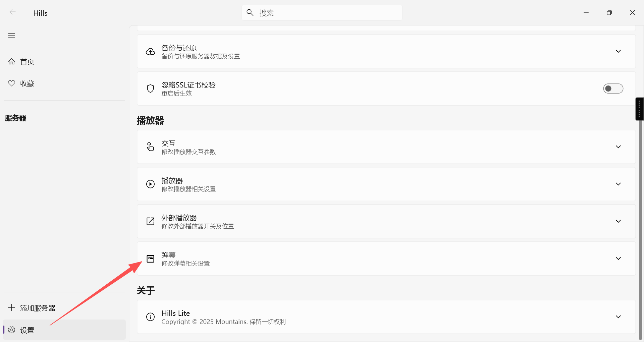
Task: Click the 忽略SSL证书校验 label
Action: 189,85
